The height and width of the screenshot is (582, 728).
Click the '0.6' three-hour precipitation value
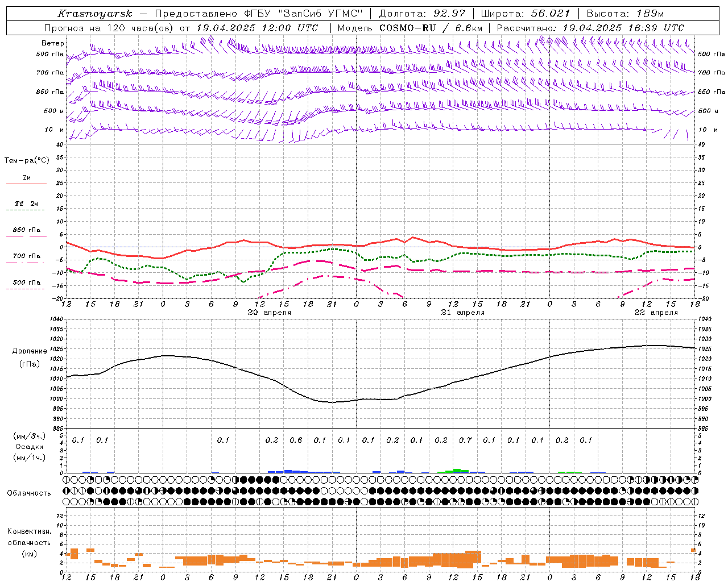coord(296,440)
